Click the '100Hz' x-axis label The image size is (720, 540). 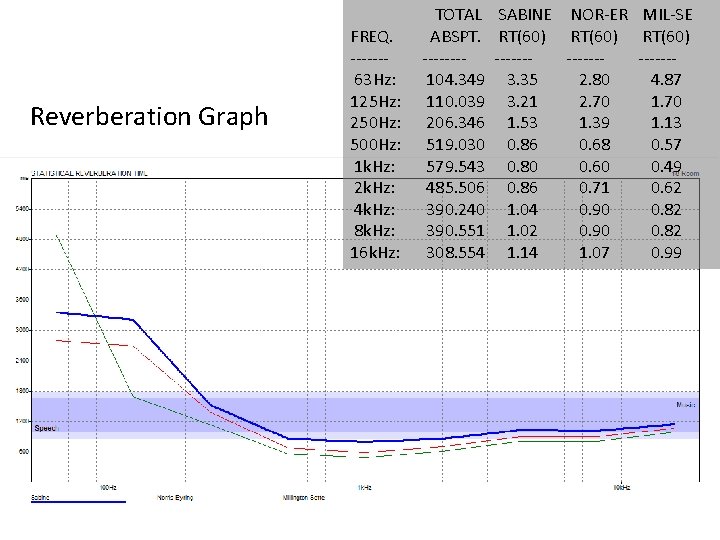[108, 487]
